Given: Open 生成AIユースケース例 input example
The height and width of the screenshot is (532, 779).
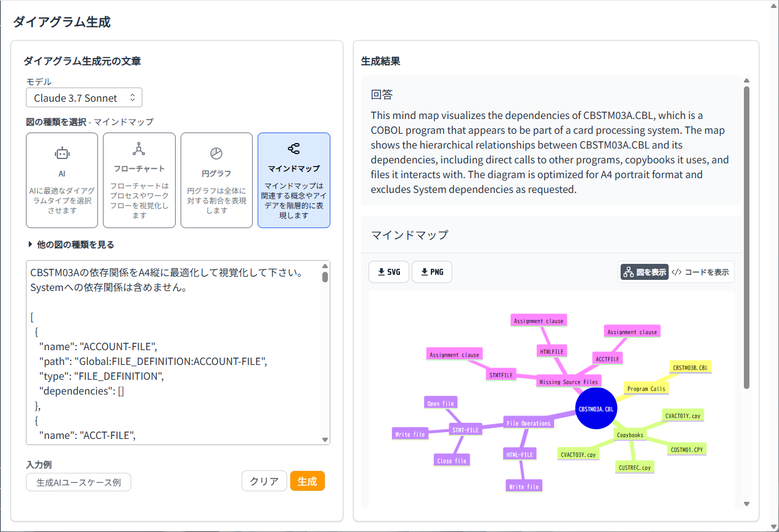Looking at the screenshot, I should click(x=78, y=482).
